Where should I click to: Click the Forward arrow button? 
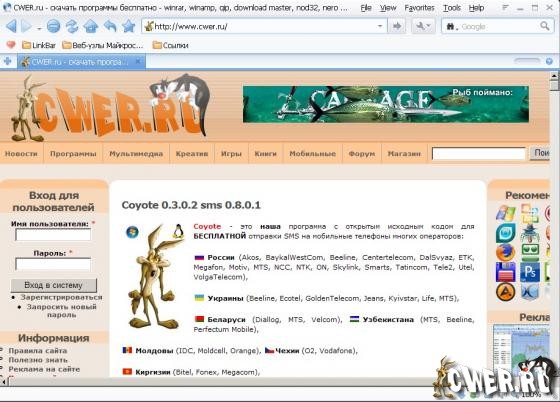27,26
